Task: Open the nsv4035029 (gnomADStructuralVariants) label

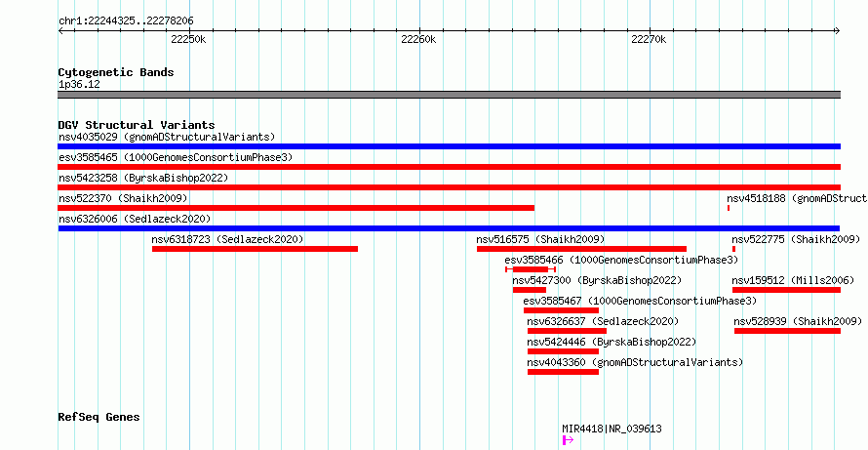Action: (x=167, y=137)
